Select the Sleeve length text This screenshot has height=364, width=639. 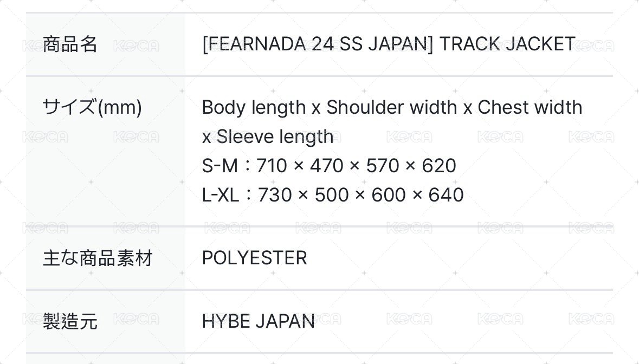275,136
